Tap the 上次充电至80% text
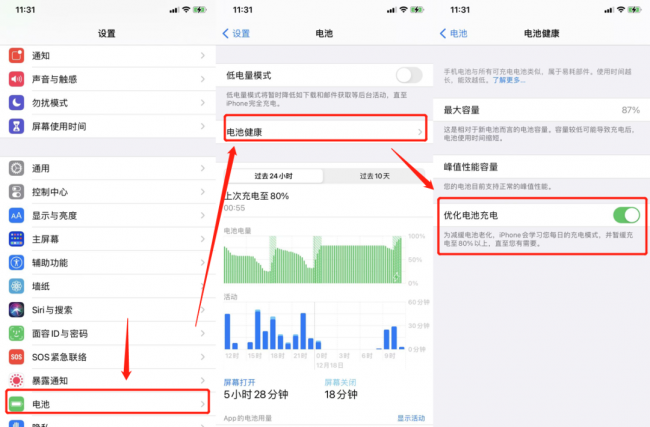This screenshot has height=427, width=650. click(x=257, y=196)
